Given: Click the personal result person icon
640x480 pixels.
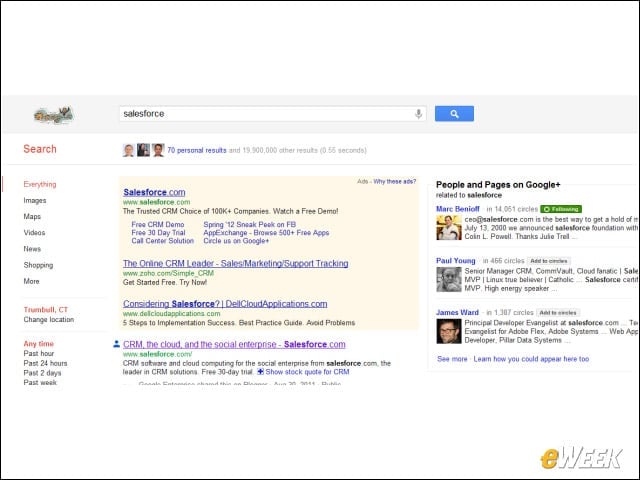Looking at the screenshot, I should (116, 344).
